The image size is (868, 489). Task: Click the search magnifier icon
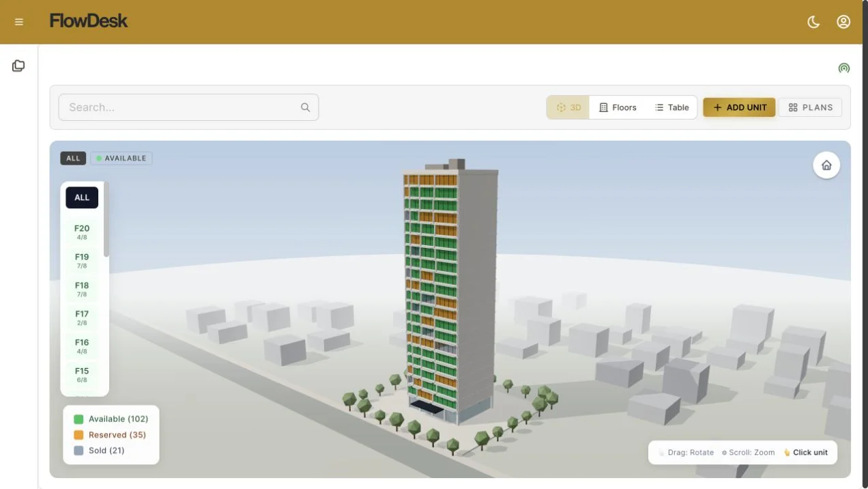[306, 107]
